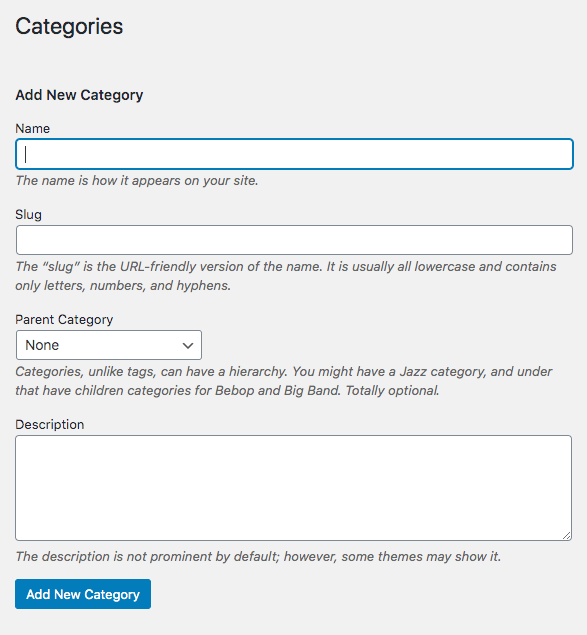The image size is (587, 635).
Task: Click the Name field label
Action: point(32,128)
